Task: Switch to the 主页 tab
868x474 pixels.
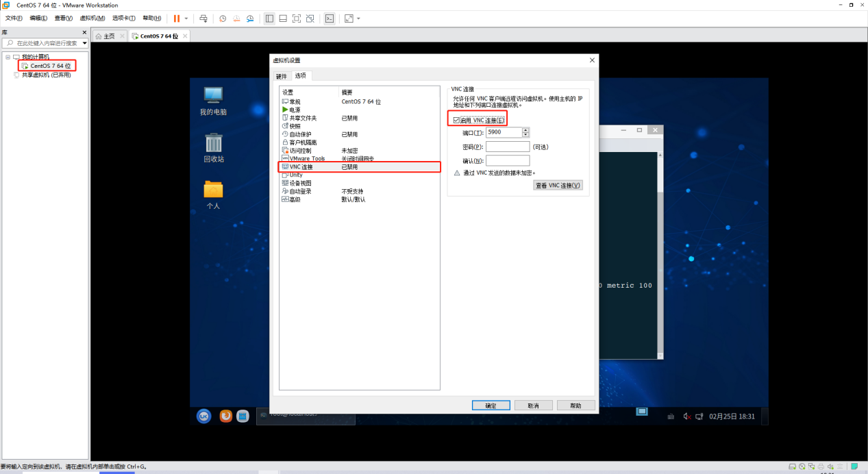Action: [x=109, y=36]
